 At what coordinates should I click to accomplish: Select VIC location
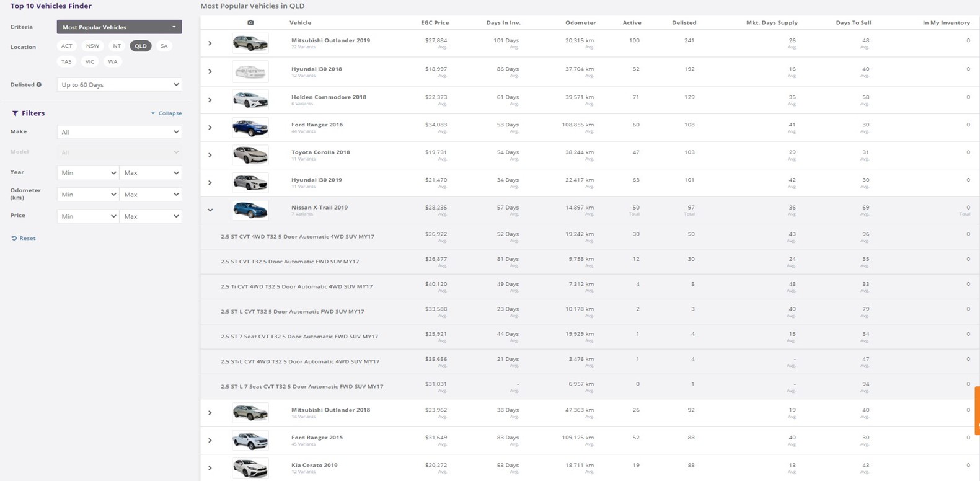tap(90, 61)
